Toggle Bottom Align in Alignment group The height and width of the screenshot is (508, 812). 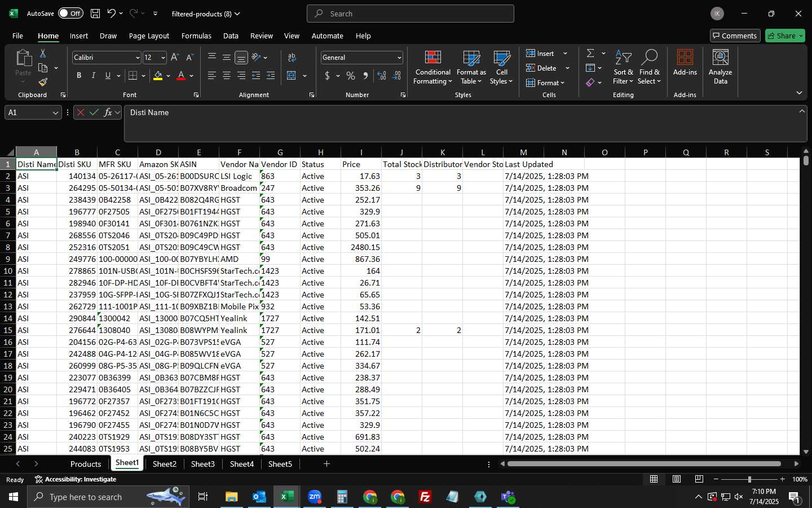coord(241,57)
